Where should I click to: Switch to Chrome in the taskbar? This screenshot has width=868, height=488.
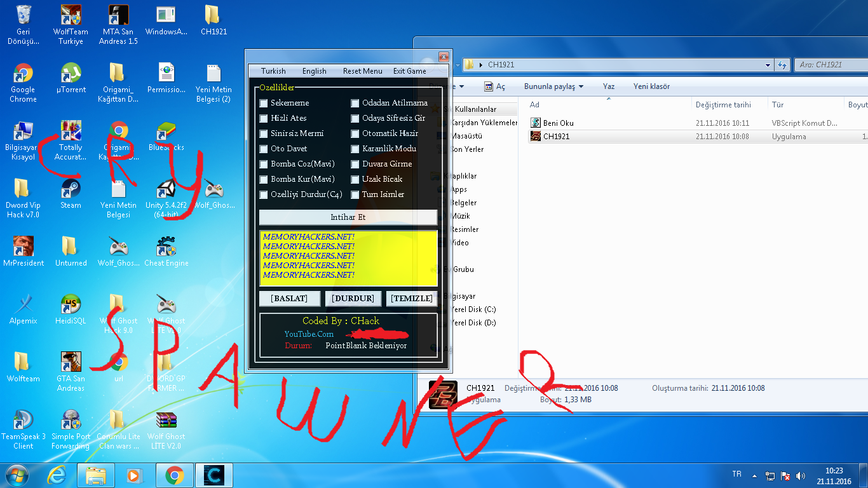coord(174,475)
